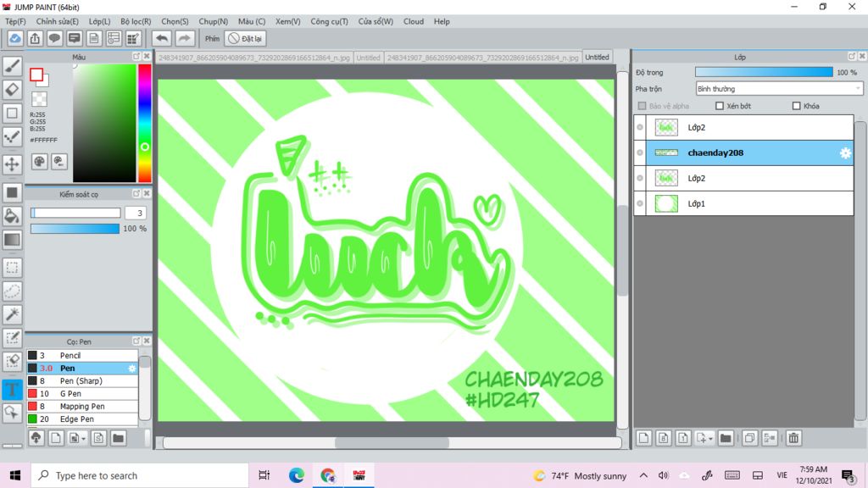Add a layer folder in Lớp panel
The width and height of the screenshot is (868, 488).
(x=726, y=438)
